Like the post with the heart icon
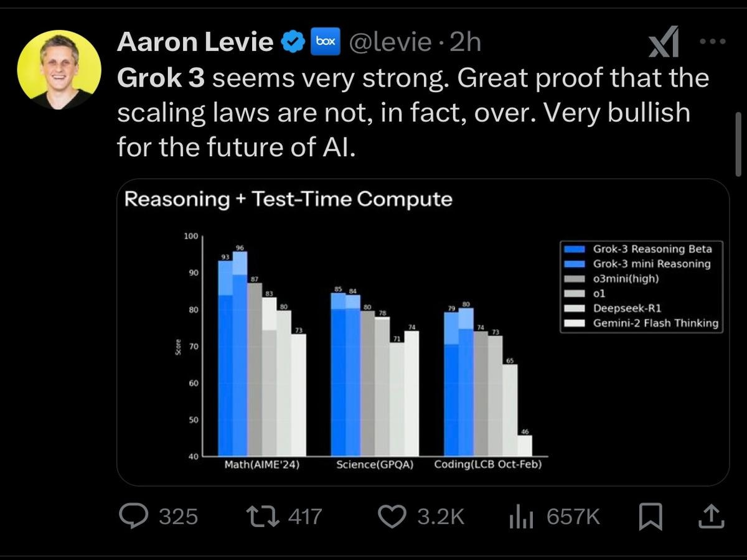 [x=392, y=516]
